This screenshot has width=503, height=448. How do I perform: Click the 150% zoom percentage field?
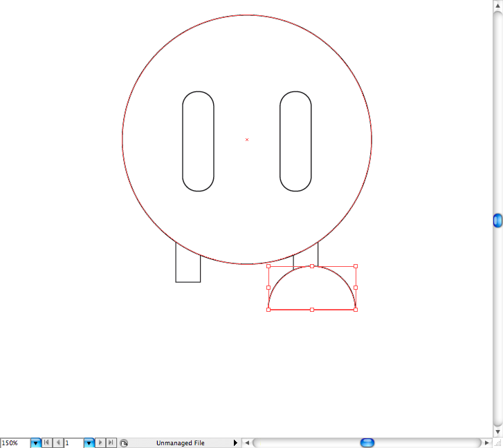(15, 442)
